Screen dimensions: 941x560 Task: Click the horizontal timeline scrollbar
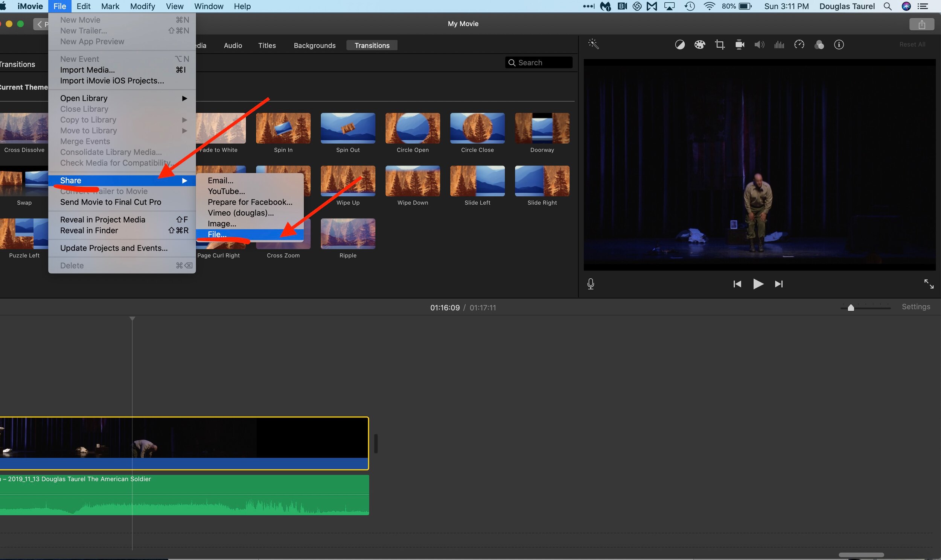pos(861,555)
